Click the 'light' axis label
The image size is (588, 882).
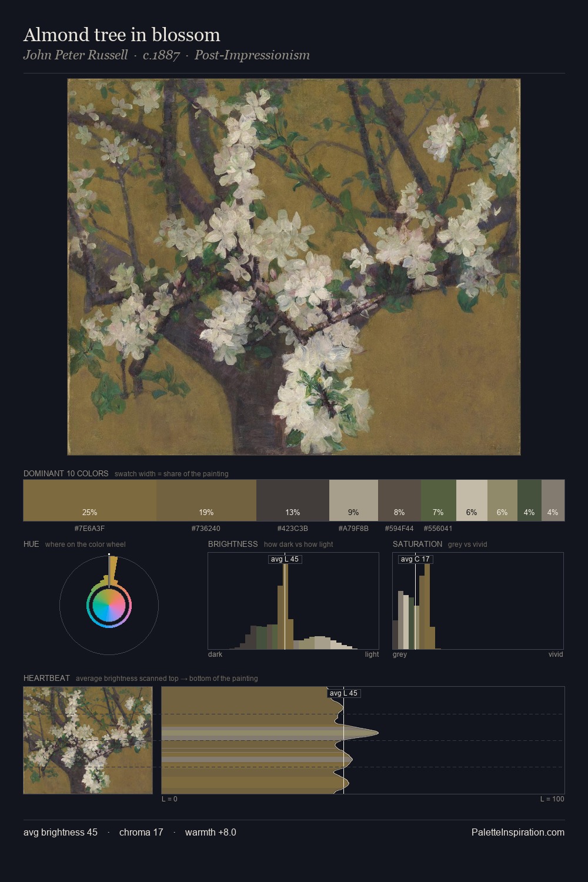click(x=372, y=654)
